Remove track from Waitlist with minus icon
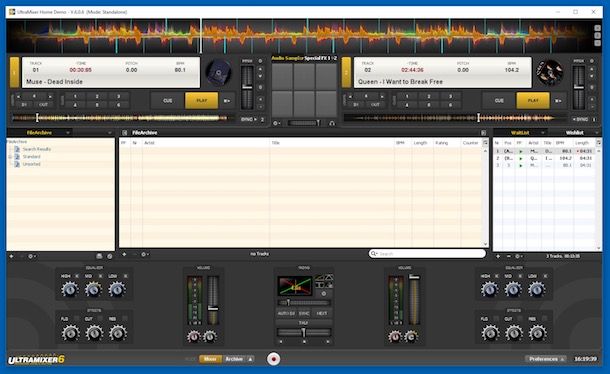The width and height of the screenshot is (610, 374). (x=509, y=256)
